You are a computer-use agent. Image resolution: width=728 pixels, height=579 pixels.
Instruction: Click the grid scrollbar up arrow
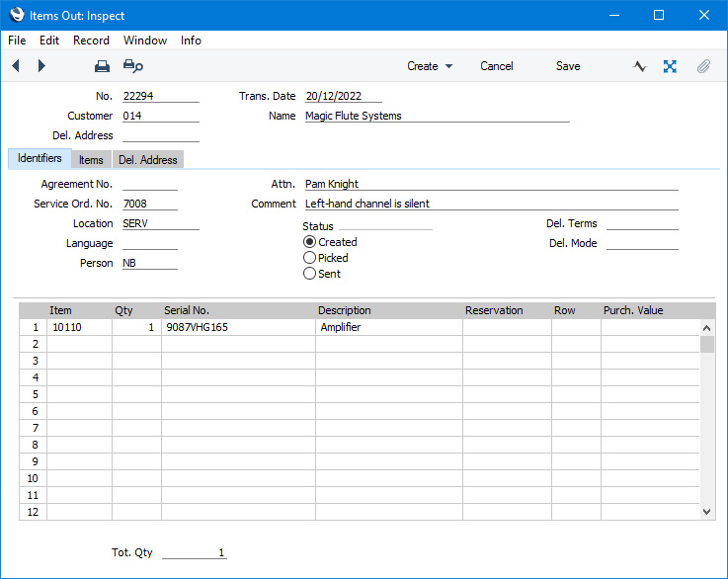[x=707, y=328]
